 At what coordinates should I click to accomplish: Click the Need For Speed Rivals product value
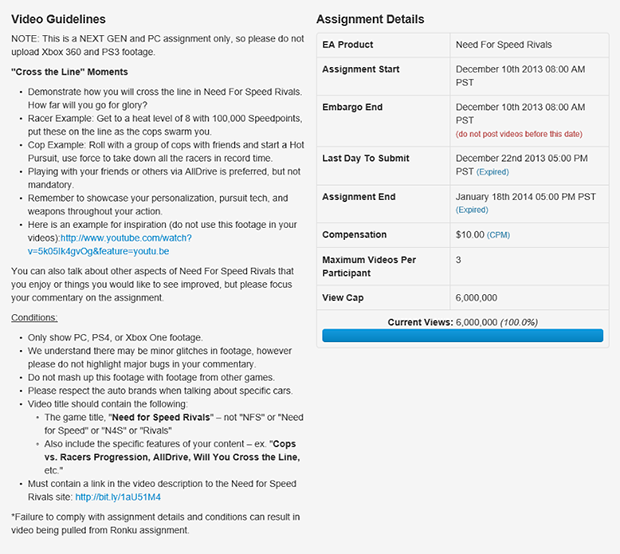[503, 45]
